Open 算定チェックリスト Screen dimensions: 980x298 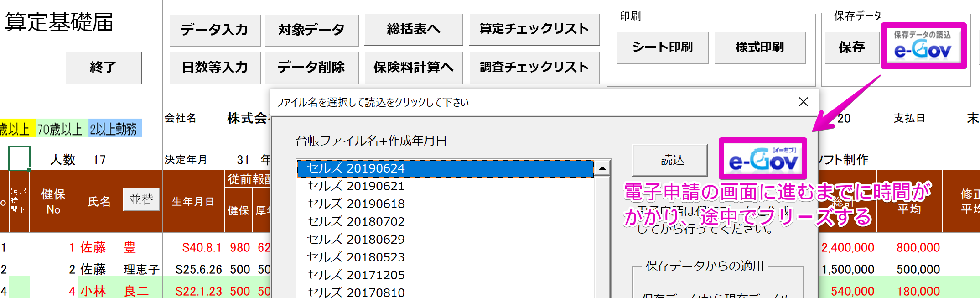pyautogui.click(x=534, y=29)
